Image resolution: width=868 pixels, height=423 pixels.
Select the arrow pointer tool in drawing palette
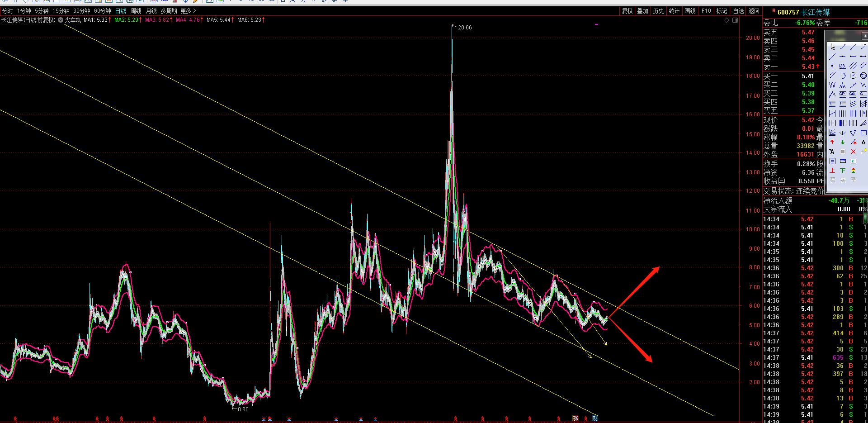(832, 47)
